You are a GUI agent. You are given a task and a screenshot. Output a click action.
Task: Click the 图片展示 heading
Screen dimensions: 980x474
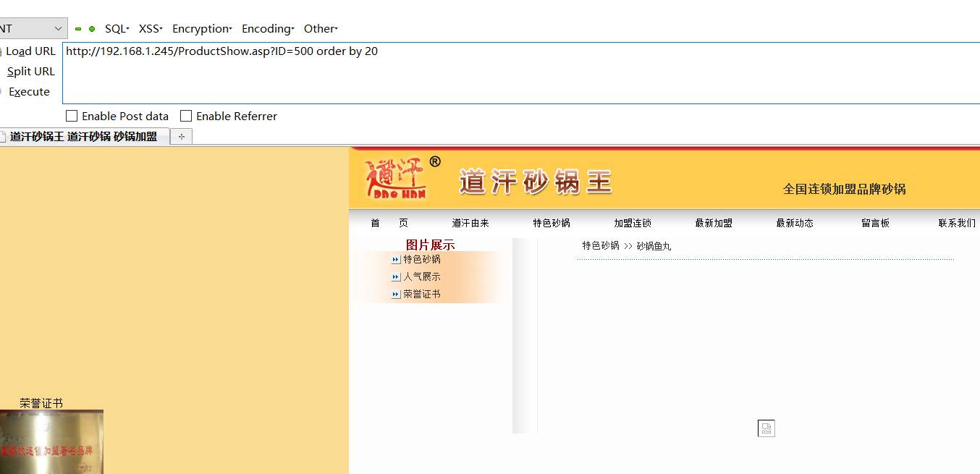coord(430,245)
